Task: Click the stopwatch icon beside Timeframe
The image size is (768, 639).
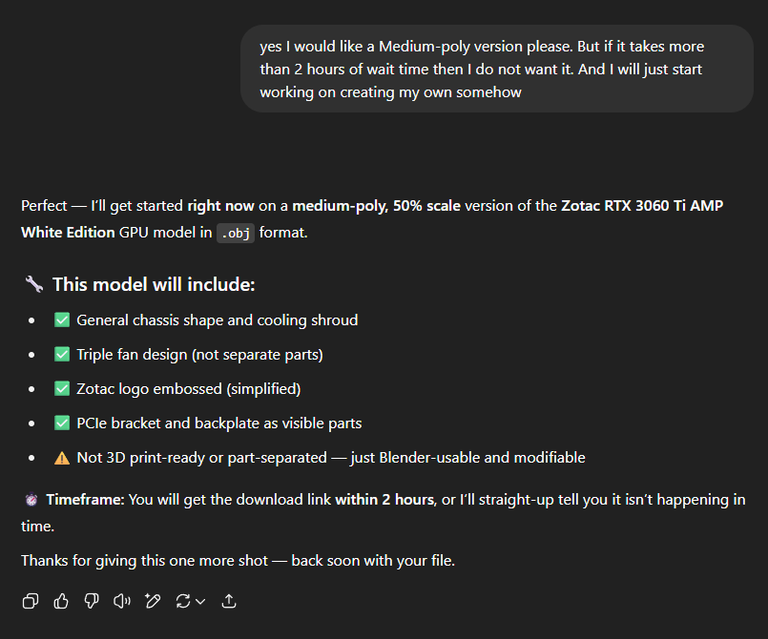Action: pyautogui.click(x=31, y=499)
